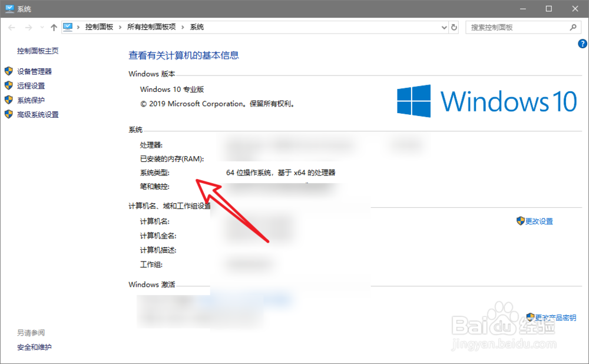Open help with blue question mark

pos(583,44)
